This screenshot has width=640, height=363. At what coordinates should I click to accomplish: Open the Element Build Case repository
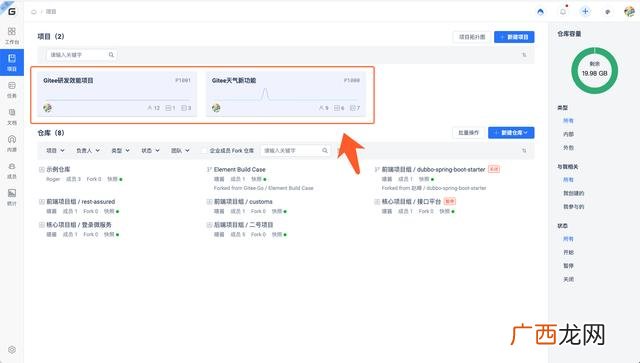pos(240,169)
